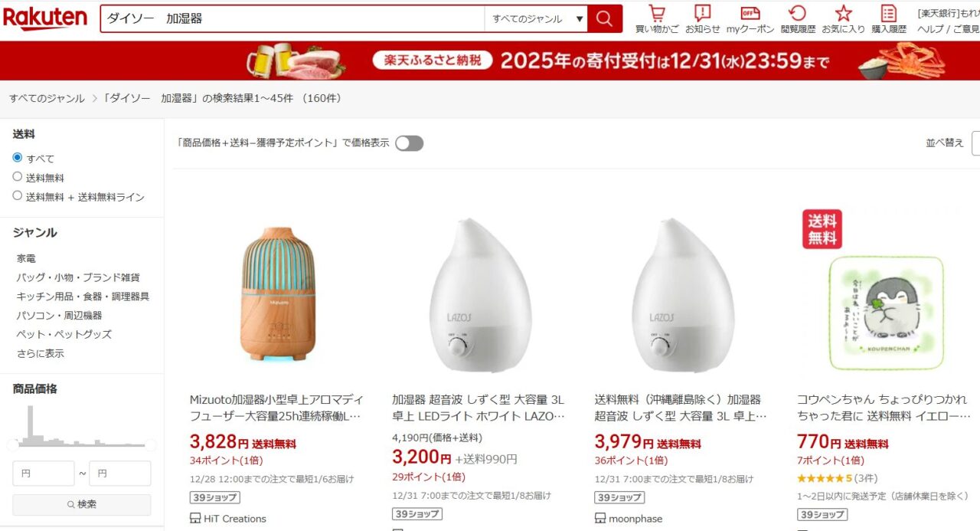Click the left price range slider handle
Viewport: 980px width, 531px height.
click(x=13, y=445)
